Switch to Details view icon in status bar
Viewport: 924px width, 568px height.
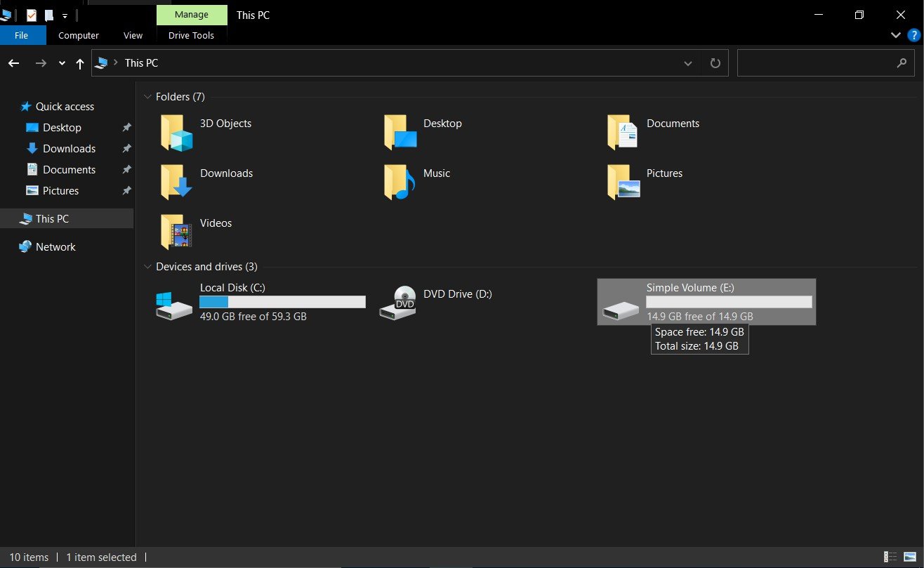tap(890, 557)
